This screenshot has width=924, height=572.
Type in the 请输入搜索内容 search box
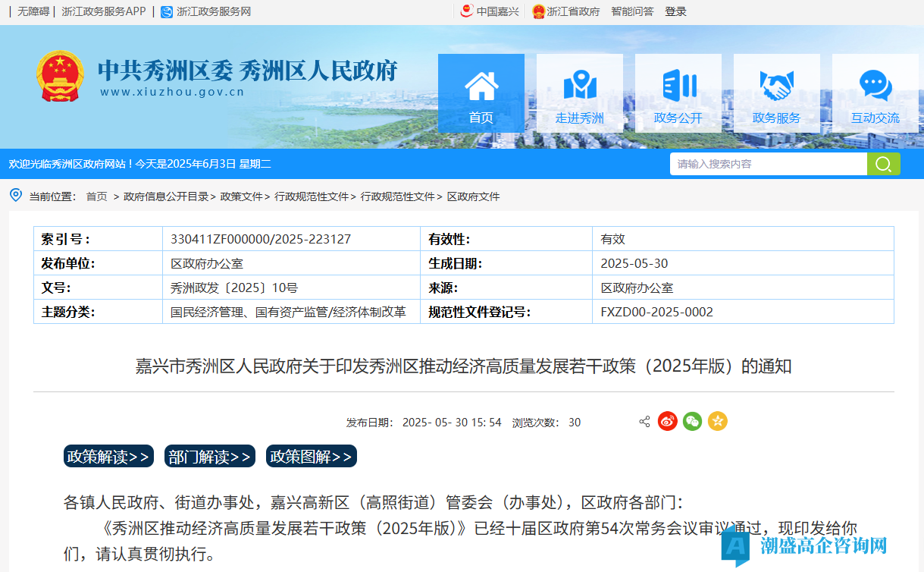coord(767,164)
